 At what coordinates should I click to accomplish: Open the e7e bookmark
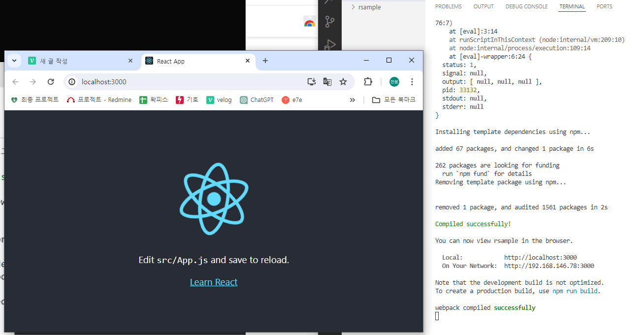[292, 100]
